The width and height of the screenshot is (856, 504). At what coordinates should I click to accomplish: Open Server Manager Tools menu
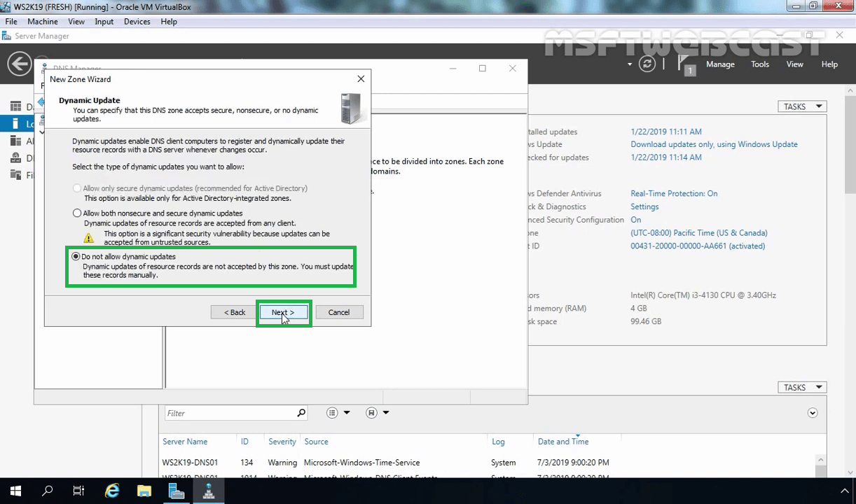tap(760, 64)
